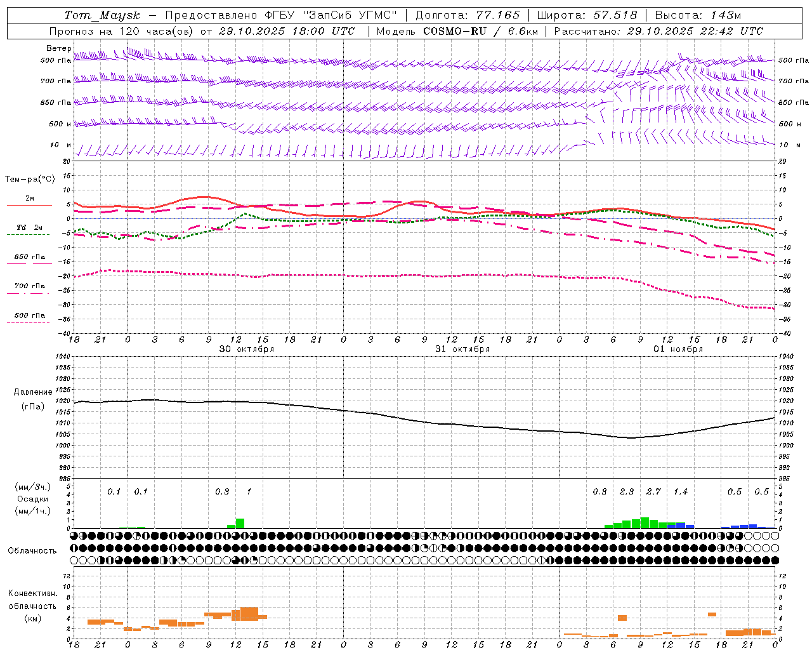
Task: Click the elevation label Высота: 143м
Action: pos(698,15)
